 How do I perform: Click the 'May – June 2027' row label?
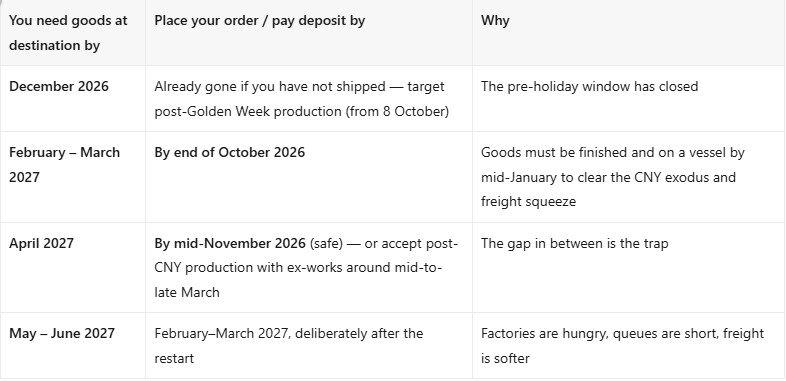(62, 333)
